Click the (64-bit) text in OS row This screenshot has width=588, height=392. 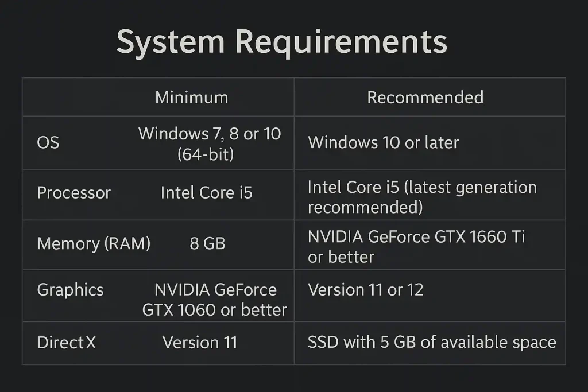point(206,154)
